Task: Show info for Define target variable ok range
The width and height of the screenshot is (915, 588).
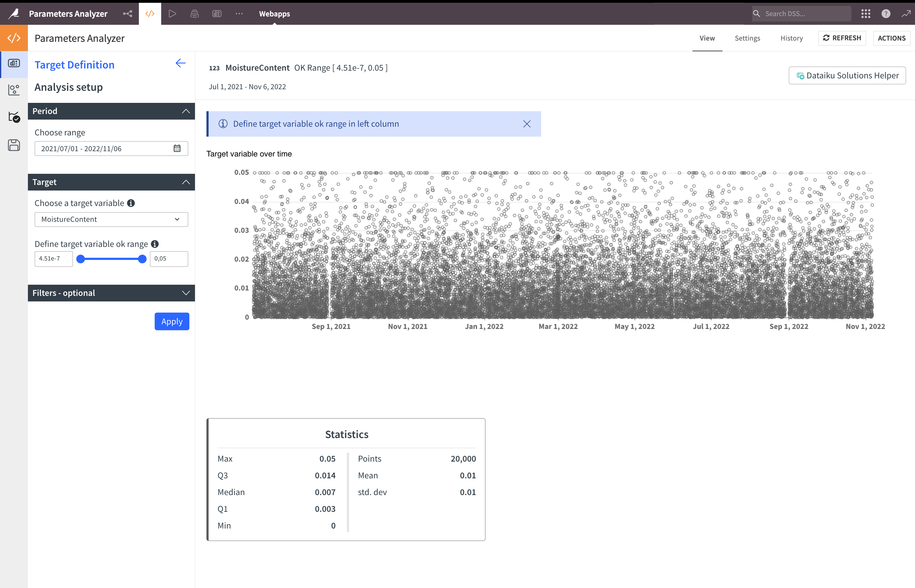Action: coord(155,244)
